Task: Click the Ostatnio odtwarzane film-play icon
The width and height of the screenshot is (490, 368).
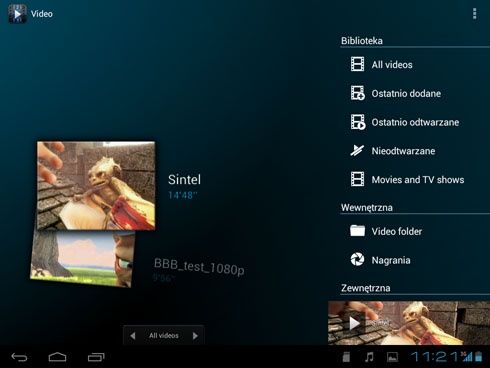Action: (x=358, y=122)
